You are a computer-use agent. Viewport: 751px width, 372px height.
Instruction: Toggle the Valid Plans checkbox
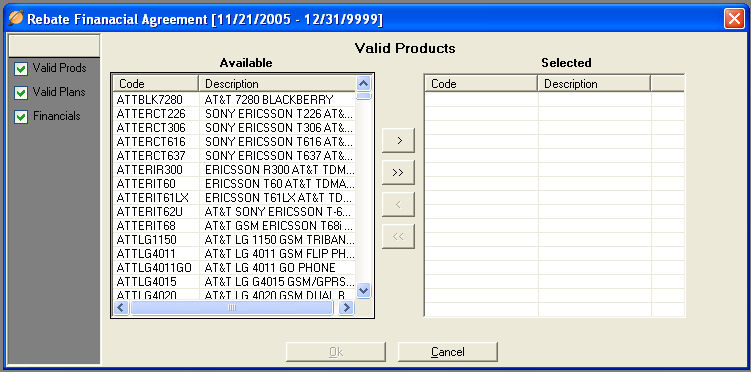click(x=21, y=93)
